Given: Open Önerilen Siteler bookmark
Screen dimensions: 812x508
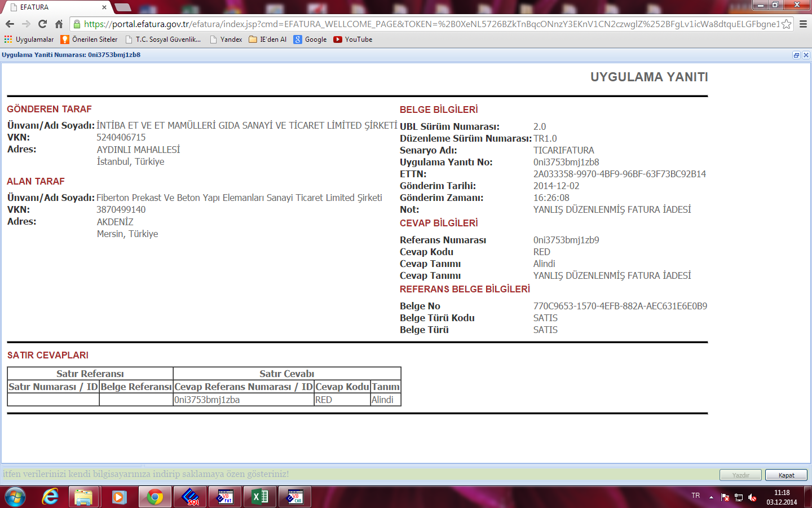Looking at the screenshot, I should [89, 40].
